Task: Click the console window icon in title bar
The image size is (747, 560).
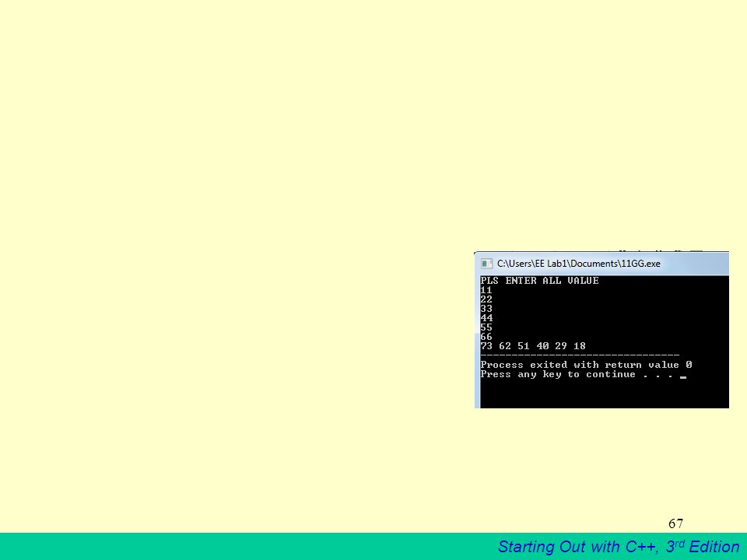Action: pos(486,264)
